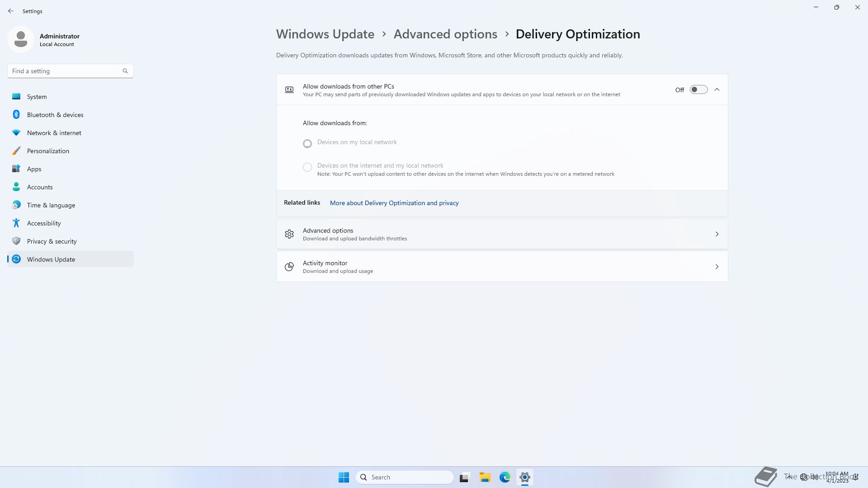Open Activity monitor via its right chevron
Image resolution: width=868 pixels, height=488 pixels.
(x=717, y=267)
